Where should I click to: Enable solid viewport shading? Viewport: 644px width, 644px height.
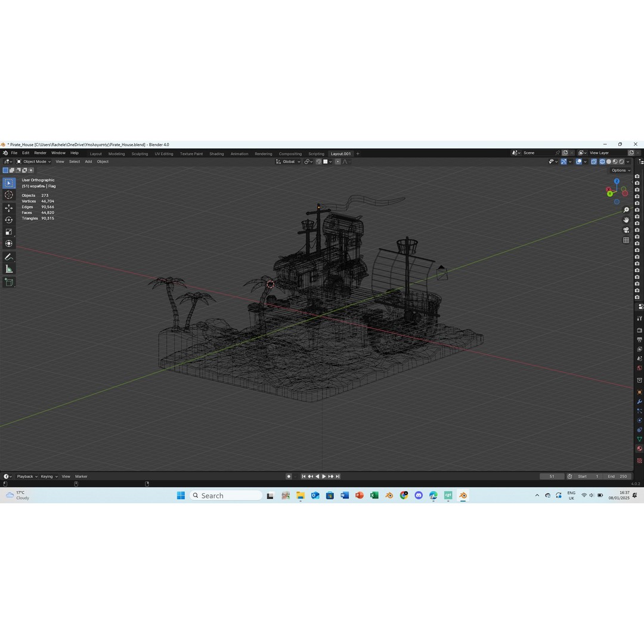[x=609, y=162]
